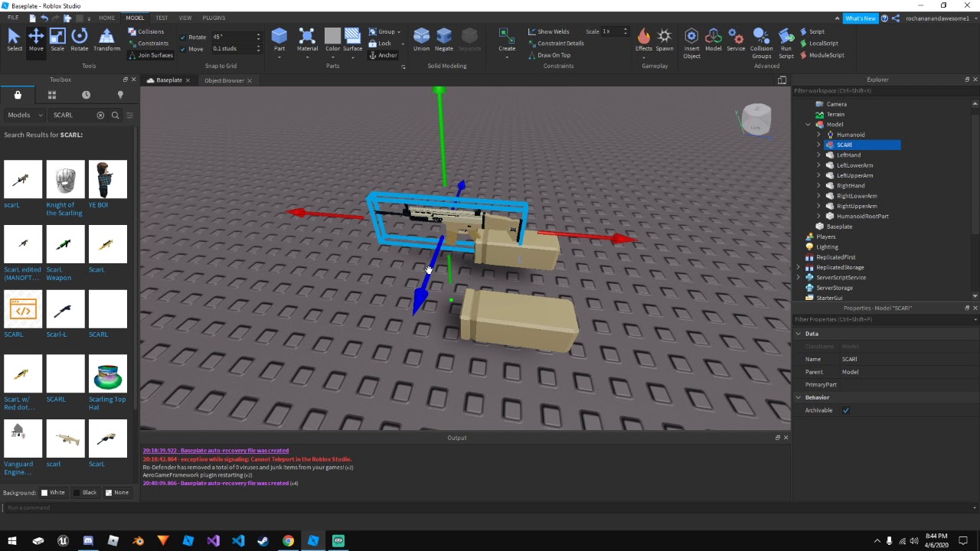This screenshot has height=551, width=980.
Task: Open the help question mark icon
Action: click(884, 18)
